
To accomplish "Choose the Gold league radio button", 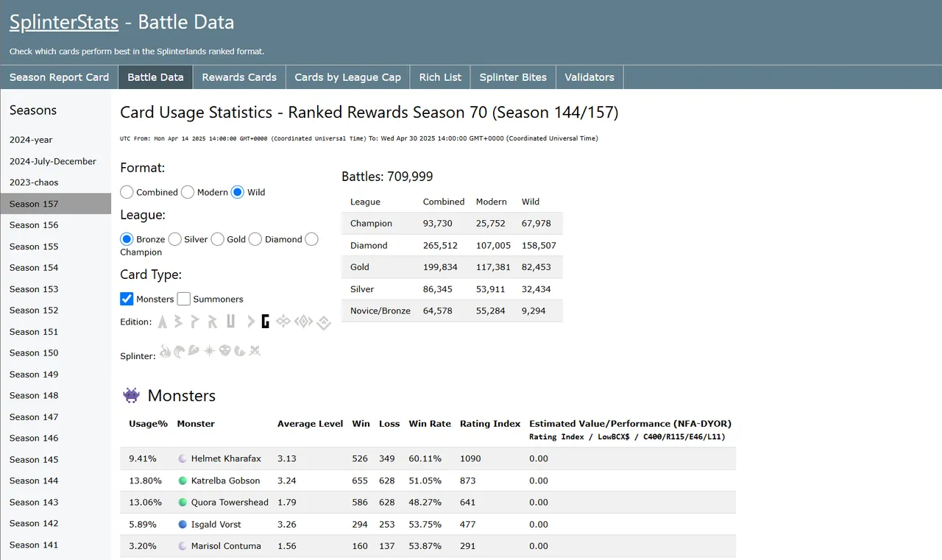I will pos(217,239).
